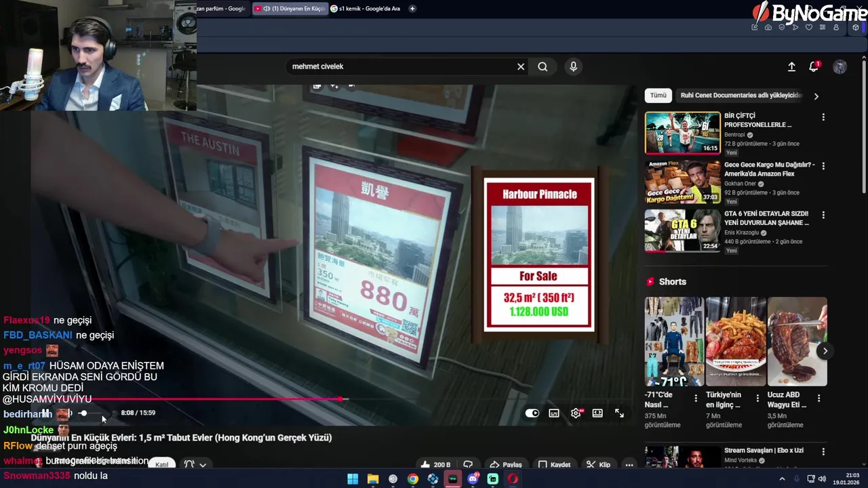Open the browser shield protection icon

[782, 28]
